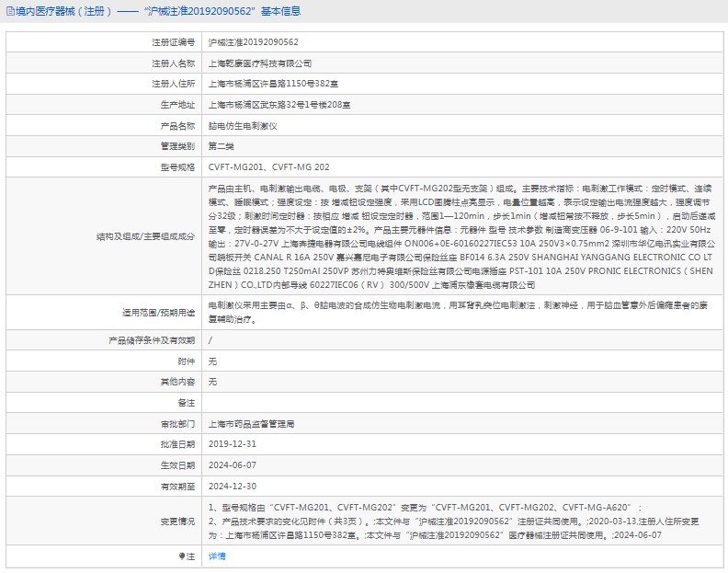Select 无 value in the 其他内容 row
The image size is (728, 573).
point(212,382)
